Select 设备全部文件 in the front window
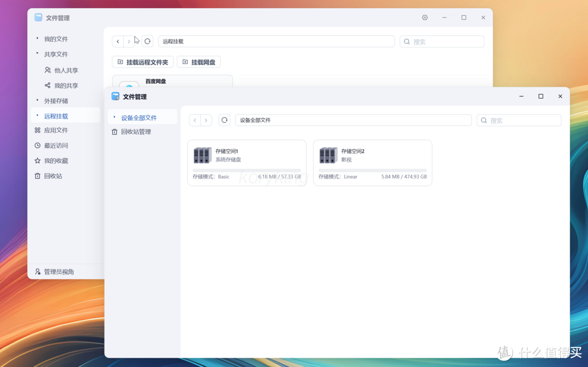This screenshot has width=588, height=367. 139,117
